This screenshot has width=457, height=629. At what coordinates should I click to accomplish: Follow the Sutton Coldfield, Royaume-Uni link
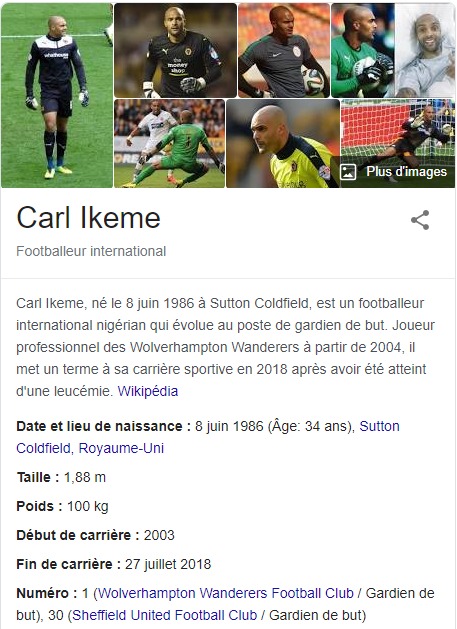(x=208, y=437)
